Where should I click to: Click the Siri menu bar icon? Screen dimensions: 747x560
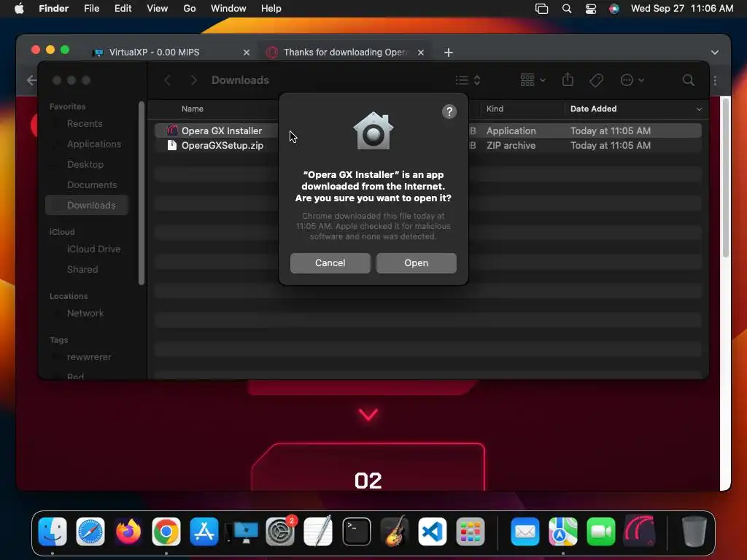point(614,9)
